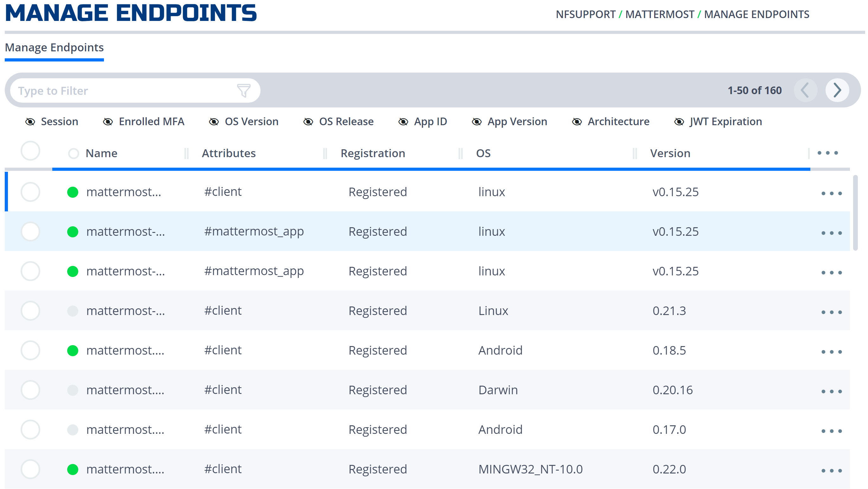The image size is (868, 489).
Task: Select checkbox for Darwin row
Action: click(30, 390)
